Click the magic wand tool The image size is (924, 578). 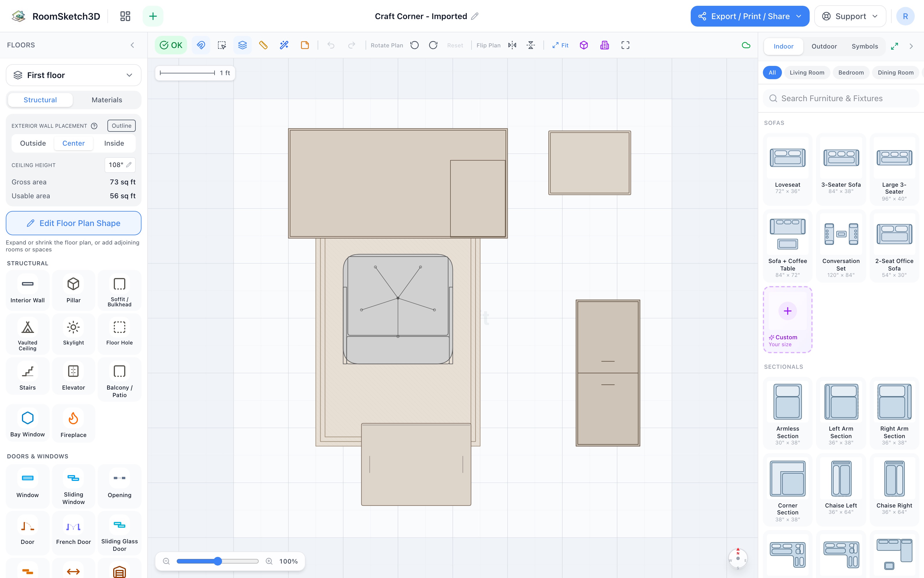(x=284, y=45)
